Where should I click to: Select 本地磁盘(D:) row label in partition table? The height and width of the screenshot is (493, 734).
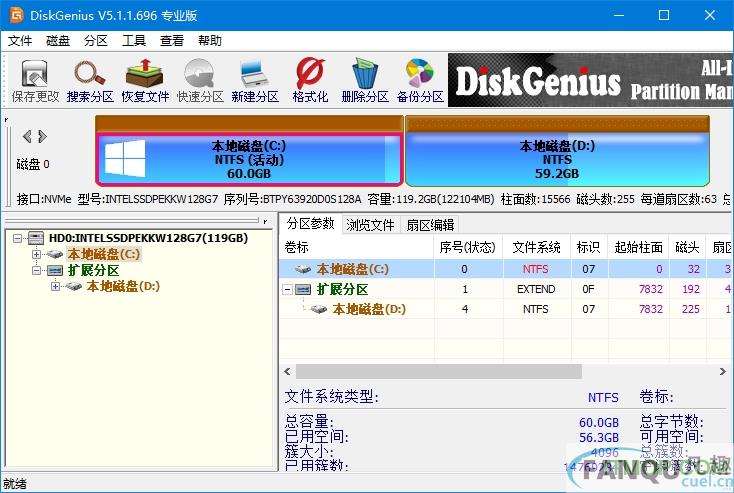point(369,309)
